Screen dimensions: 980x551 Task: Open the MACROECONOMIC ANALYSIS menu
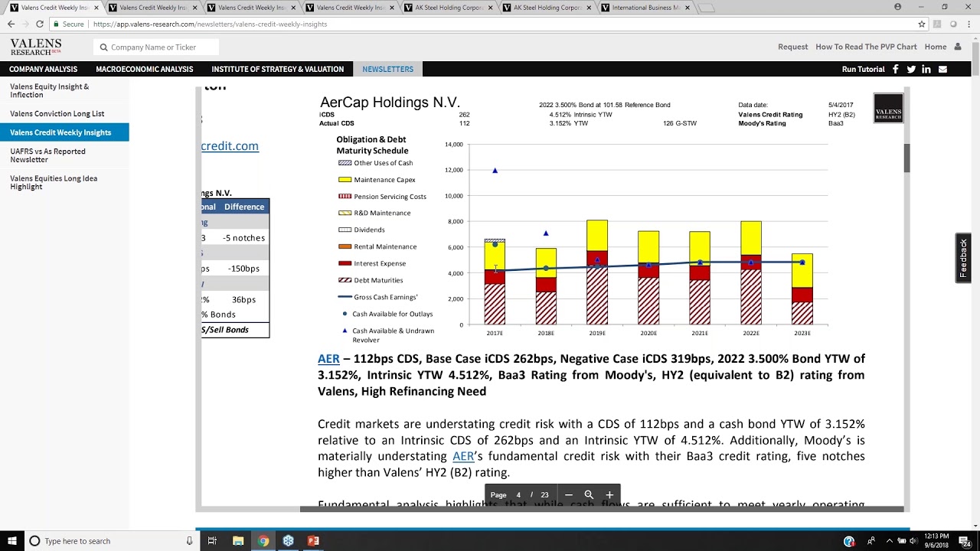(145, 69)
